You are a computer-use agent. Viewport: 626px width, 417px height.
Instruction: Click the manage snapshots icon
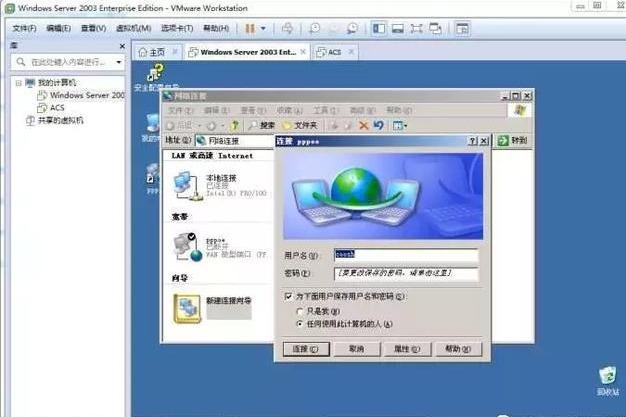[x=352, y=28]
